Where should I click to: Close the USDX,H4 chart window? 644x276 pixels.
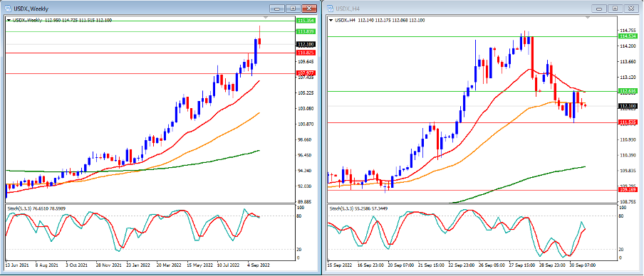(630, 9)
